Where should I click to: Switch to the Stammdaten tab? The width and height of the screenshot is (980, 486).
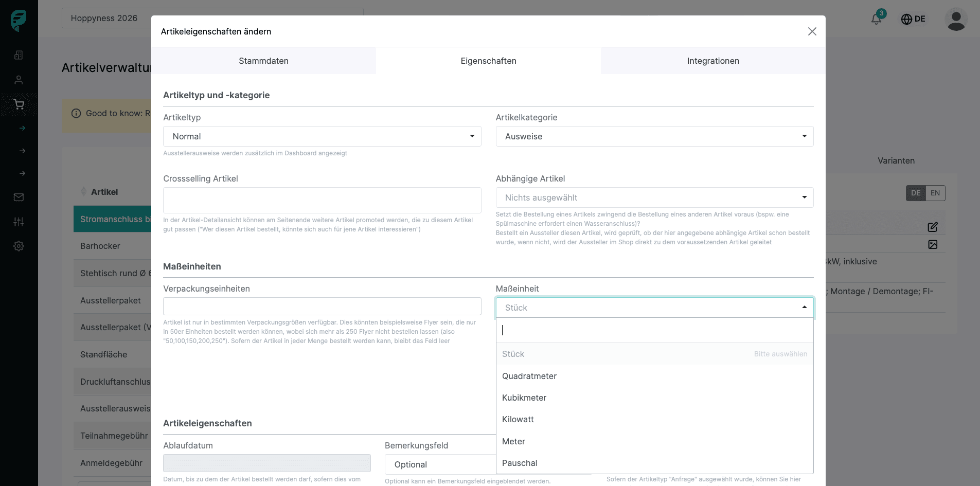[x=263, y=61]
